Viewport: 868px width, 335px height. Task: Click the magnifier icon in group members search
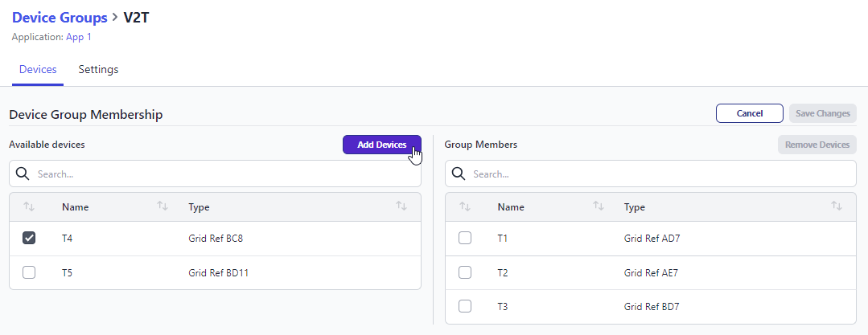pos(459,174)
